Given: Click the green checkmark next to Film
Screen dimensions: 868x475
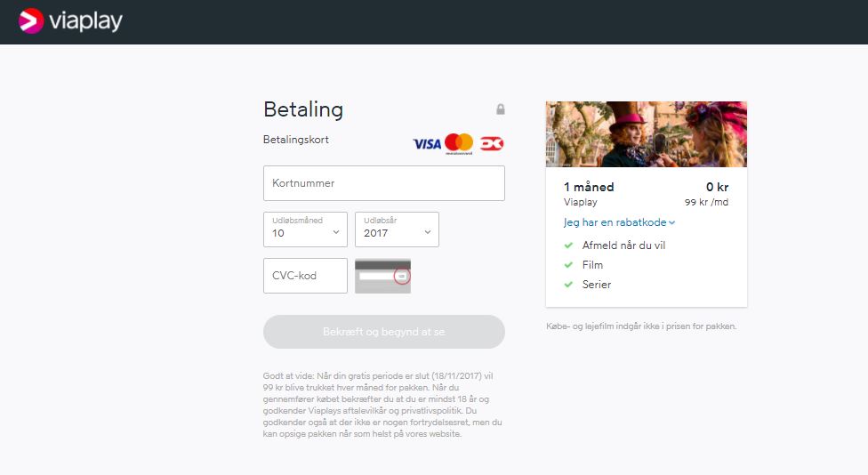Looking at the screenshot, I should pyautogui.click(x=568, y=264).
